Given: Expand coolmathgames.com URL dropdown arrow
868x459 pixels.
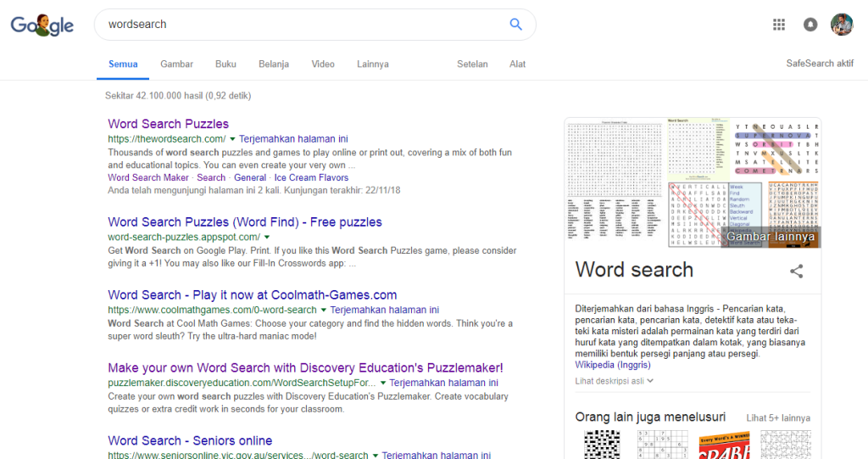Looking at the screenshot, I should [x=324, y=311].
